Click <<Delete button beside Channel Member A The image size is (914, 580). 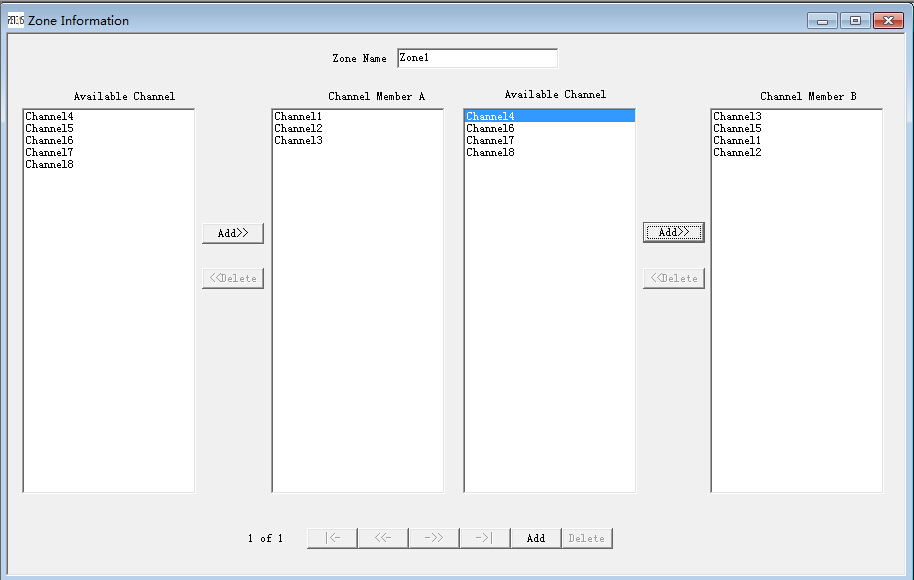click(233, 278)
